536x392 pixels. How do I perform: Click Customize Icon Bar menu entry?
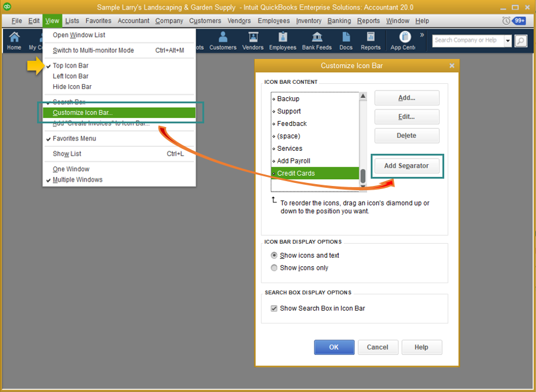119,112
